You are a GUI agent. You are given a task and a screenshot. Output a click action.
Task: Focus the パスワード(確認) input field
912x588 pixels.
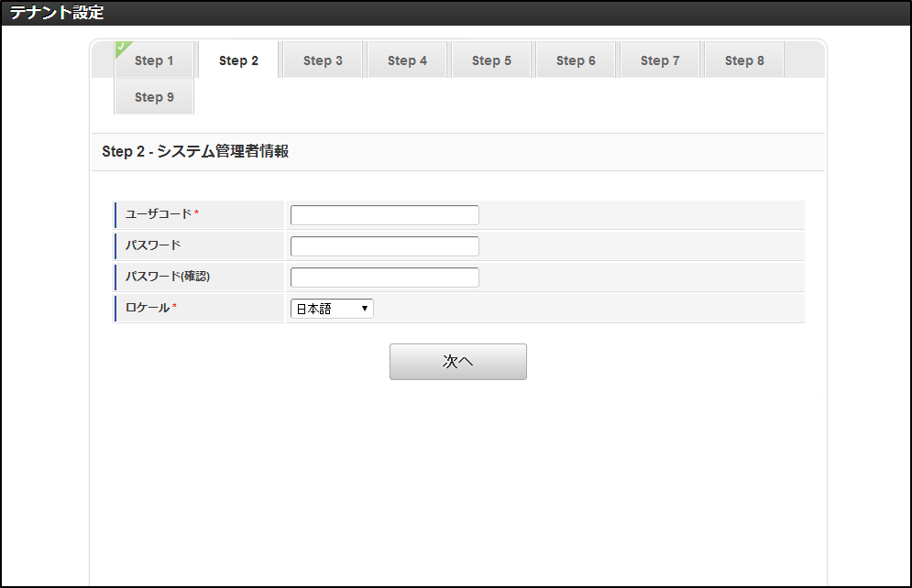point(384,278)
